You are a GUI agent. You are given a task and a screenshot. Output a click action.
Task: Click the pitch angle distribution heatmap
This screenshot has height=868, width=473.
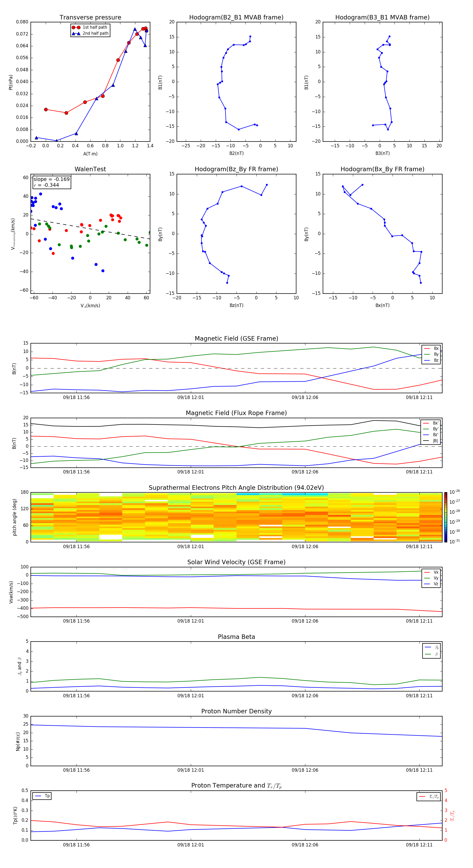(236, 517)
